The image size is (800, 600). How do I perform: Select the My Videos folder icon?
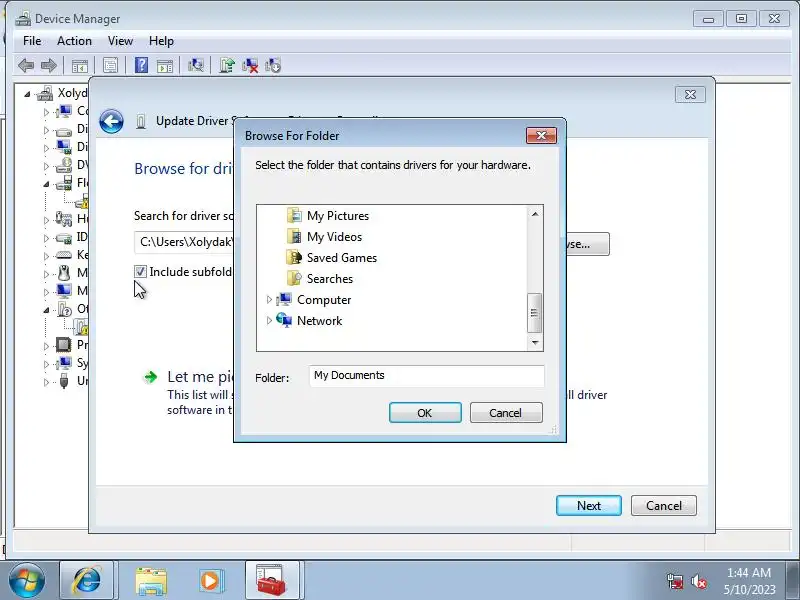tap(294, 236)
